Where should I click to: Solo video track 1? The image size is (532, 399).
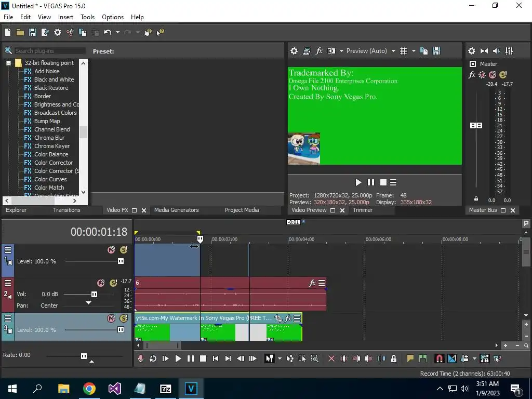[124, 250]
